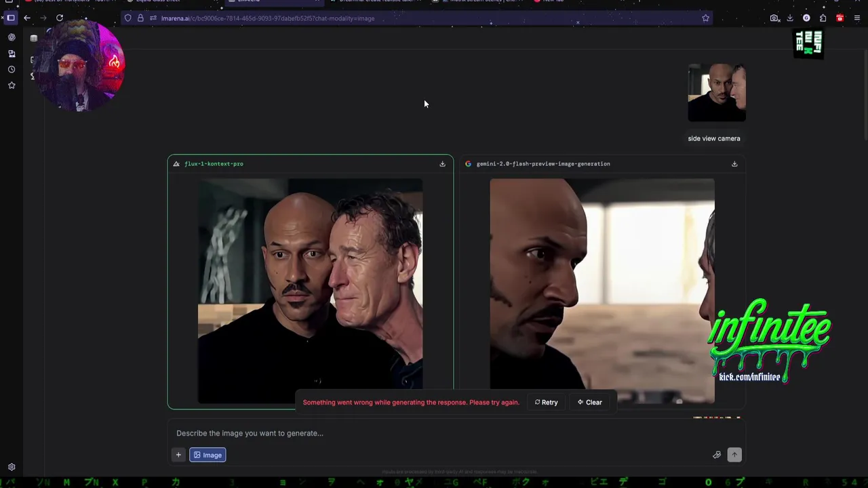
Task: Click the red extension icon in toolbar
Action: click(840, 18)
